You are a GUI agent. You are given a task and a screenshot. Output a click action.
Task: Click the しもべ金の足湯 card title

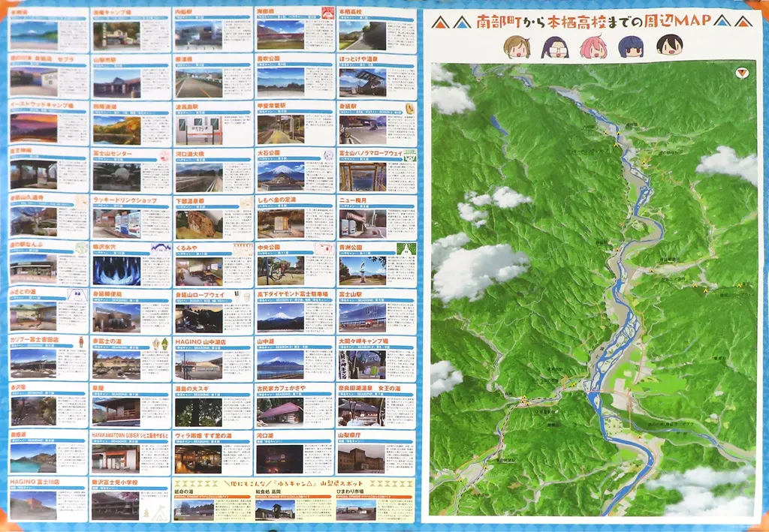(x=278, y=200)
